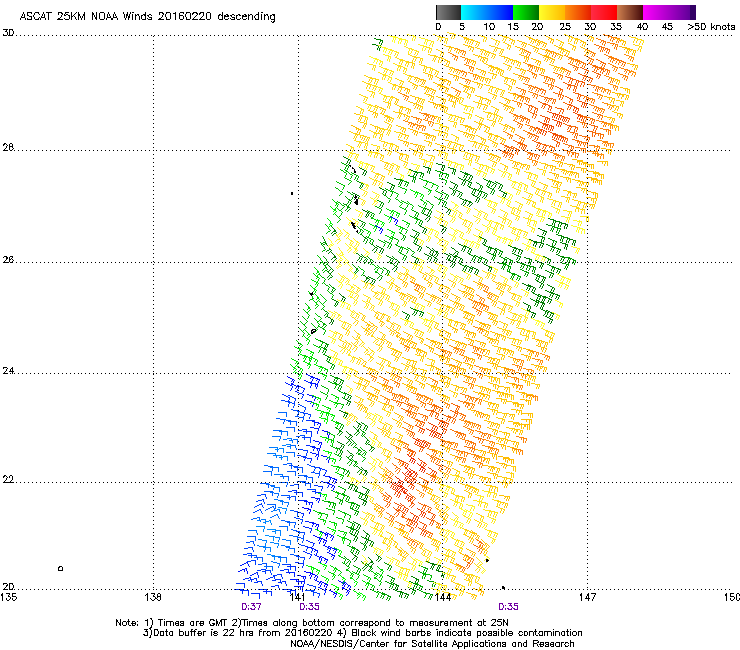
Task: Click the latitude '26' axis label
Action: [8, 259]
